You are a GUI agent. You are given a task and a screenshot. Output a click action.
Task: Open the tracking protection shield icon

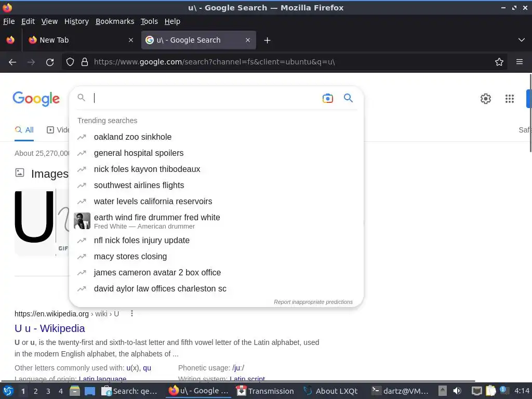(x=70, y=62)
